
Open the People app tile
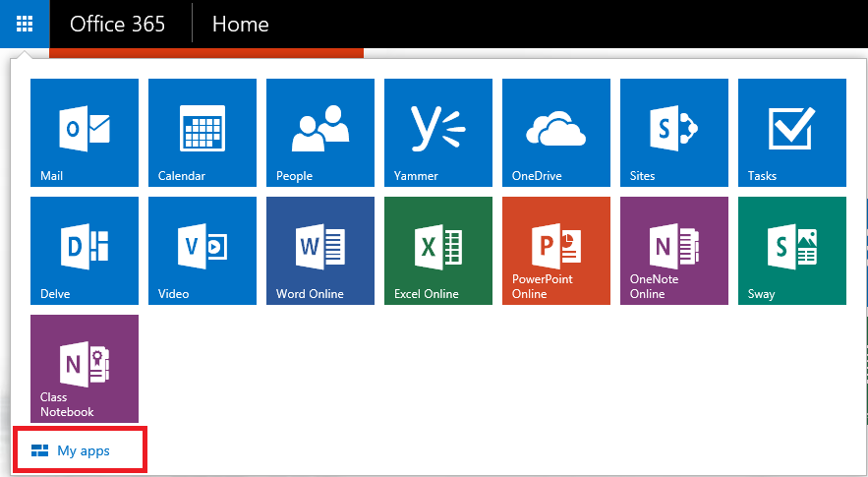(320, 133)
